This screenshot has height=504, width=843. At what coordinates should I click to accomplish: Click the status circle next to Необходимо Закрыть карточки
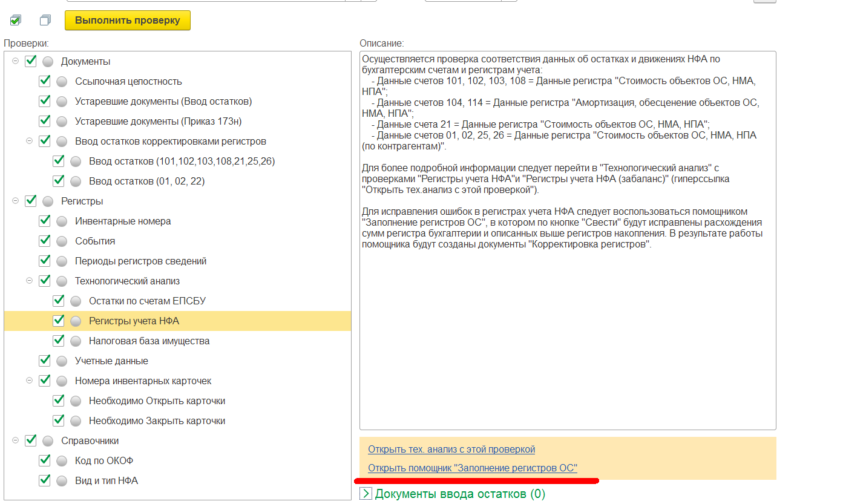click(76, 421)
